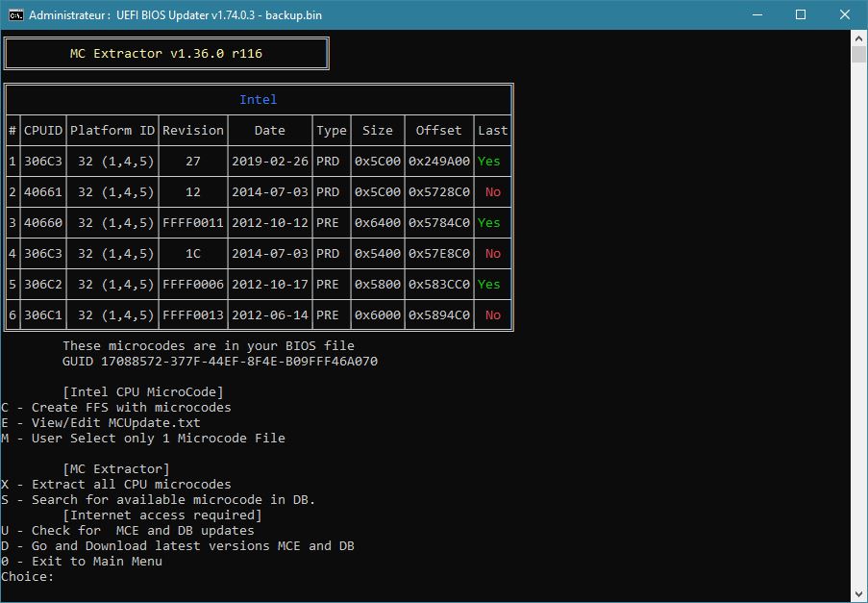Click the scrollbar up arrow
Image resolution: width=868 pixels, height=603 pixels.
point(858,38)
